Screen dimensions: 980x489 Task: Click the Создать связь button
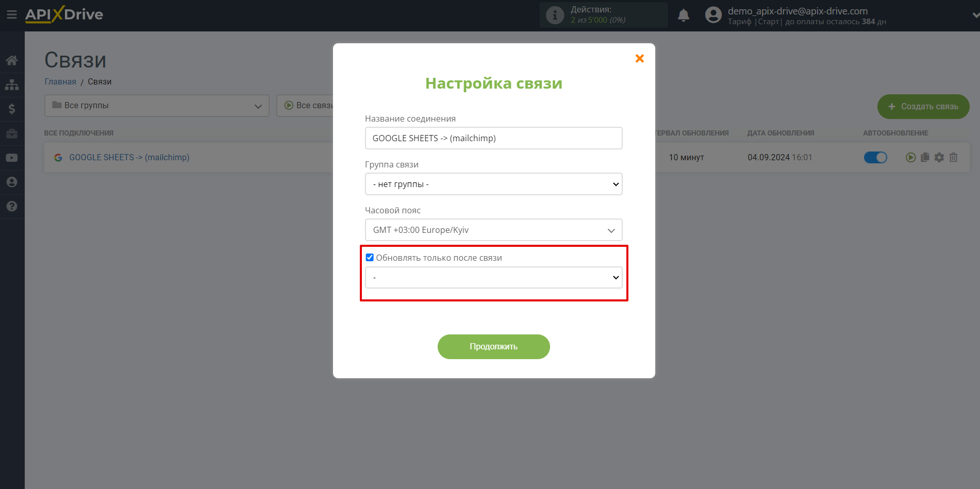[x=923, y=107]
